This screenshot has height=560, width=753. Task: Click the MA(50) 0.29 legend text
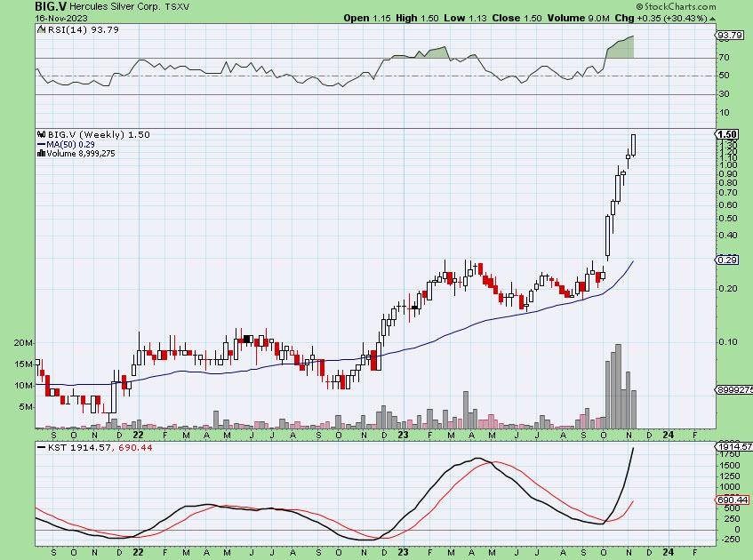(70, 145)
